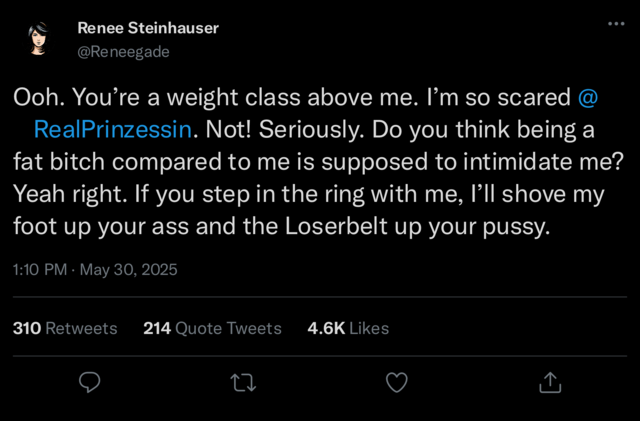Show the 4.6K Likes list
Image resolution: width=640 pixels, height=421 pixels.
tap(349, 328)
